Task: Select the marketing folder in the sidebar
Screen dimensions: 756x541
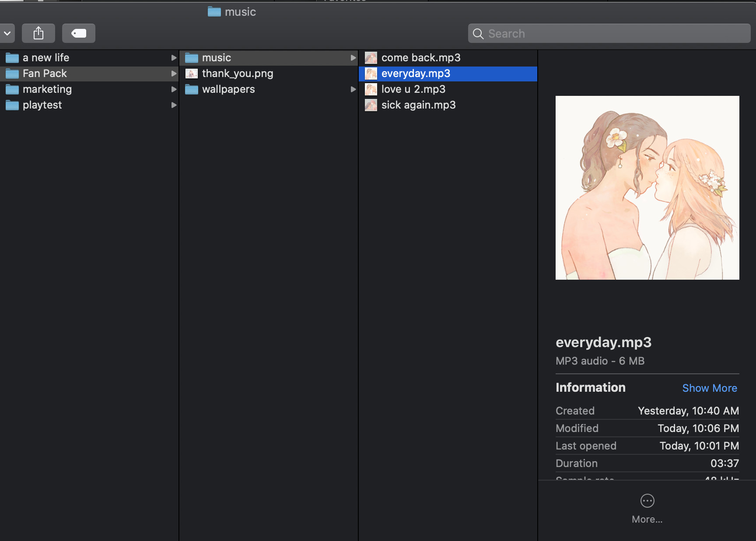Action: [x=47, y=89]
